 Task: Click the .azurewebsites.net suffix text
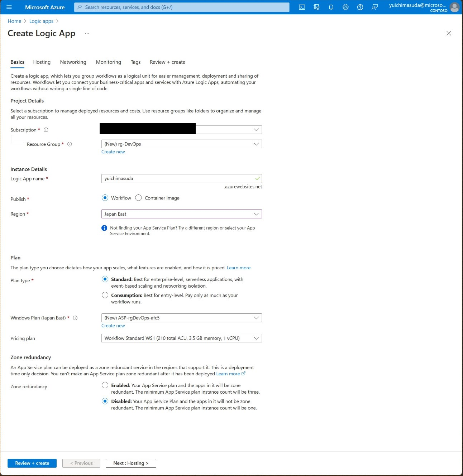pyautogui.click(x=243, y=187)
